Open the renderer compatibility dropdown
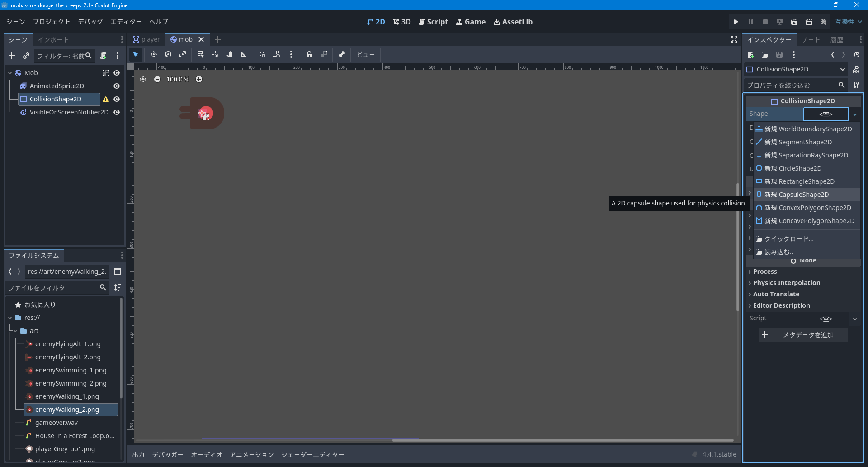This screenshot has width=868, height=467. 849,22
